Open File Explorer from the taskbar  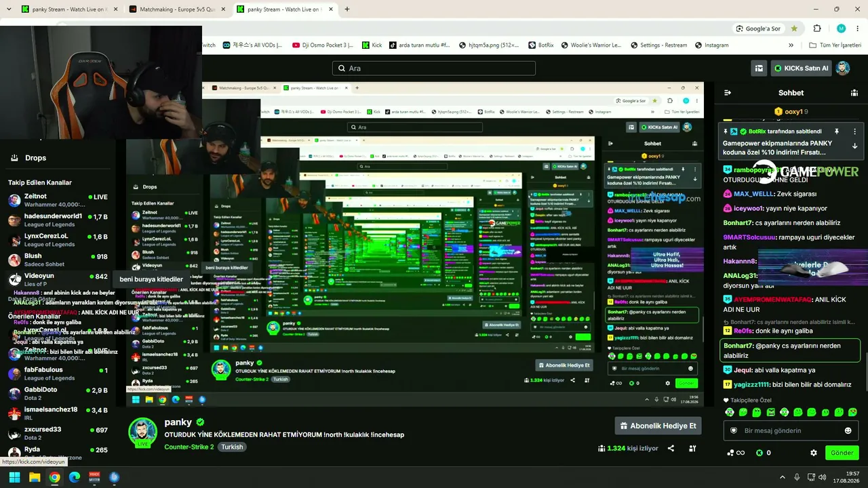(x=35, y=477)
